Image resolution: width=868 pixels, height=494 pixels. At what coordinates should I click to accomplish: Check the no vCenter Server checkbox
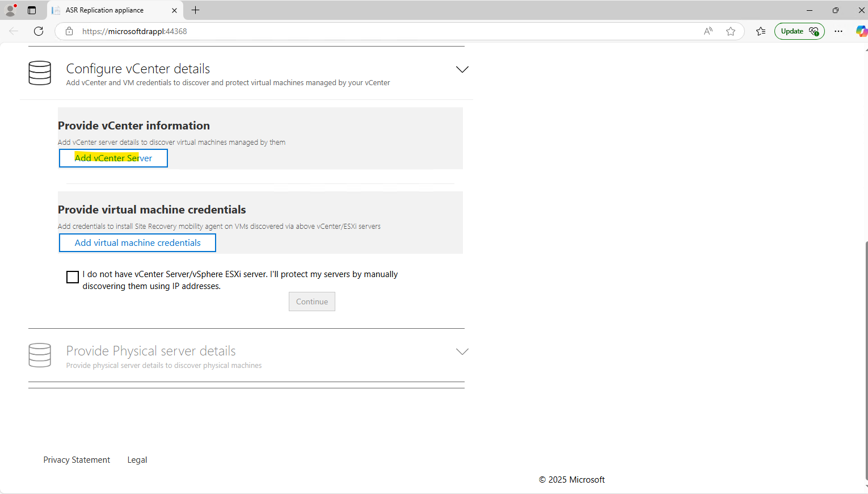[73, 277]
